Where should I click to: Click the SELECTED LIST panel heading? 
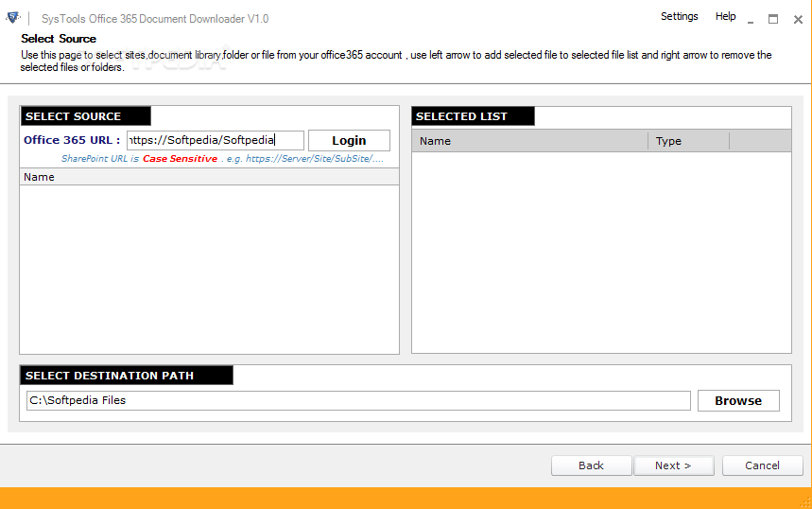click(473, 116)
